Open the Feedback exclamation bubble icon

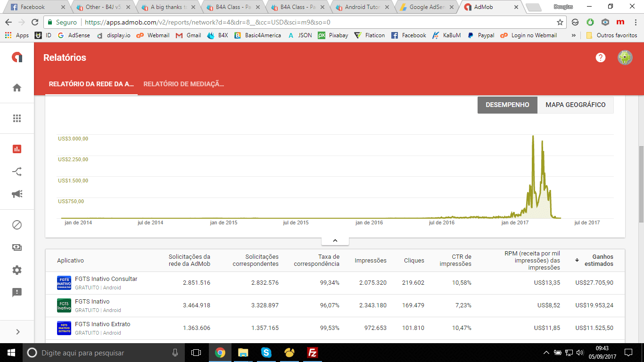(x=17, y=293)
